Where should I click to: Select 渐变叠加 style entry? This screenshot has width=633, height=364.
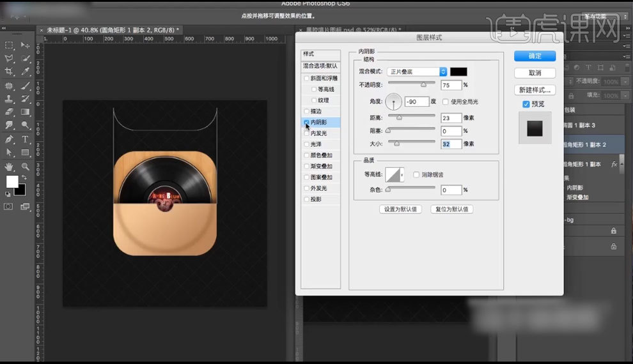click(322, 166)
